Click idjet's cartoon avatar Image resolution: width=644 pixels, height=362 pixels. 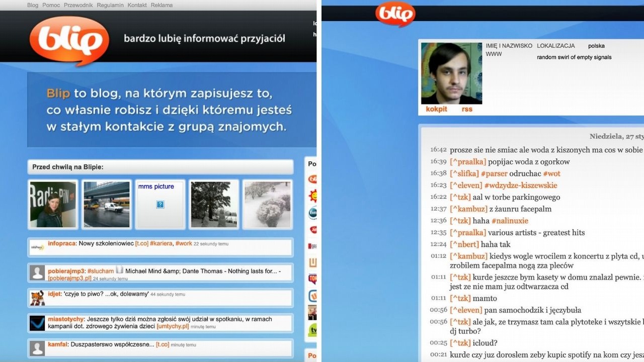(37, 298)
